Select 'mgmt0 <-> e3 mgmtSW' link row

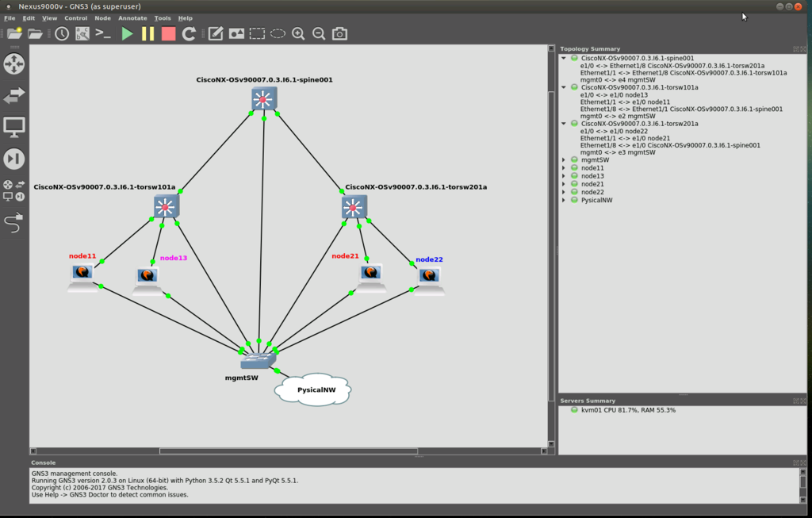618,152
